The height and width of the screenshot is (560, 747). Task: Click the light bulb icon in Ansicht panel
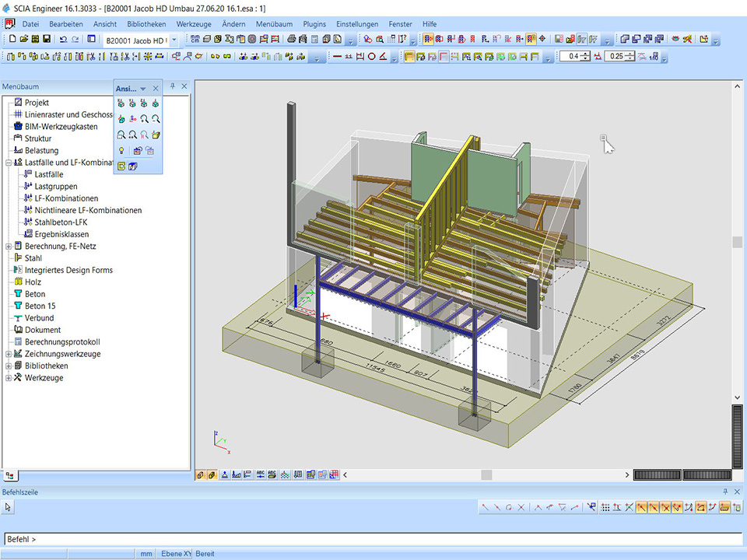[x=121, y=150]
